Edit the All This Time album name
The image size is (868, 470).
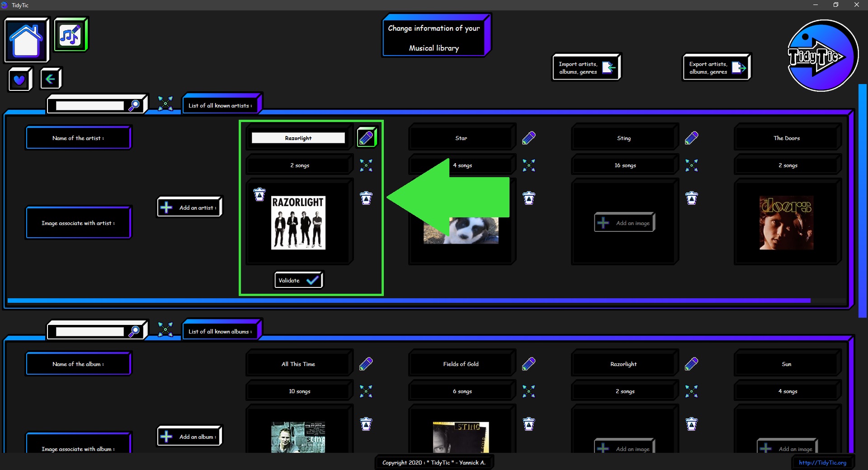coord(366,364)
